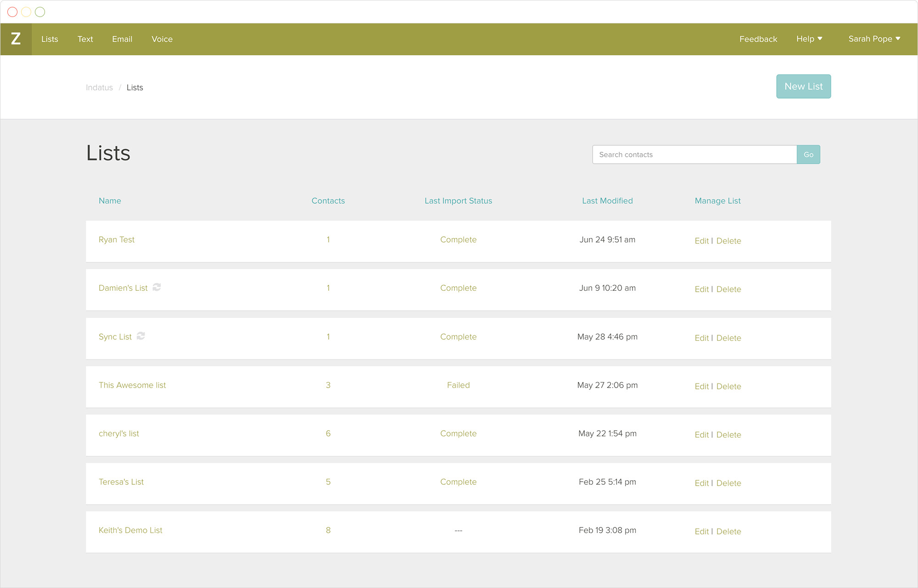Focus the Search contacts field
The width and height of the screenshot is (918, 588).
point(695,155)
